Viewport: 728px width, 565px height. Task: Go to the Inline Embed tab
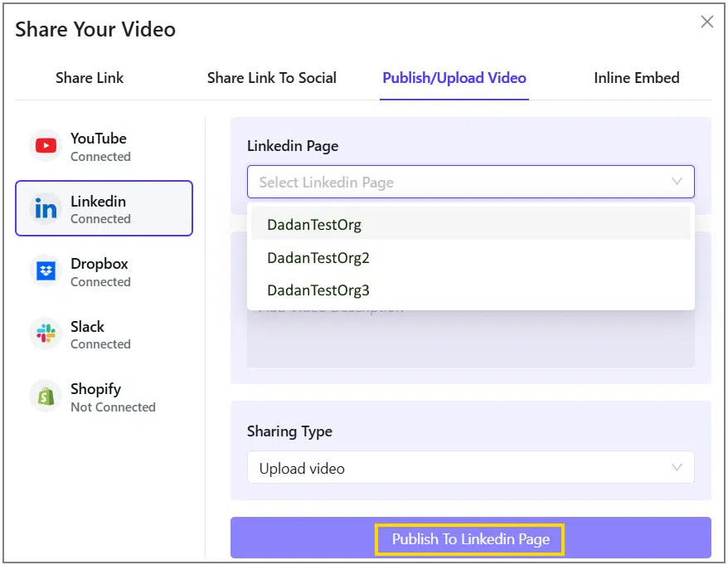[636, 78]
